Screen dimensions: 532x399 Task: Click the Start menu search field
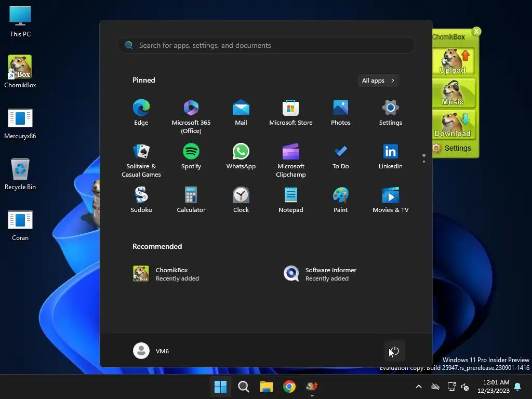coord(266,45)
